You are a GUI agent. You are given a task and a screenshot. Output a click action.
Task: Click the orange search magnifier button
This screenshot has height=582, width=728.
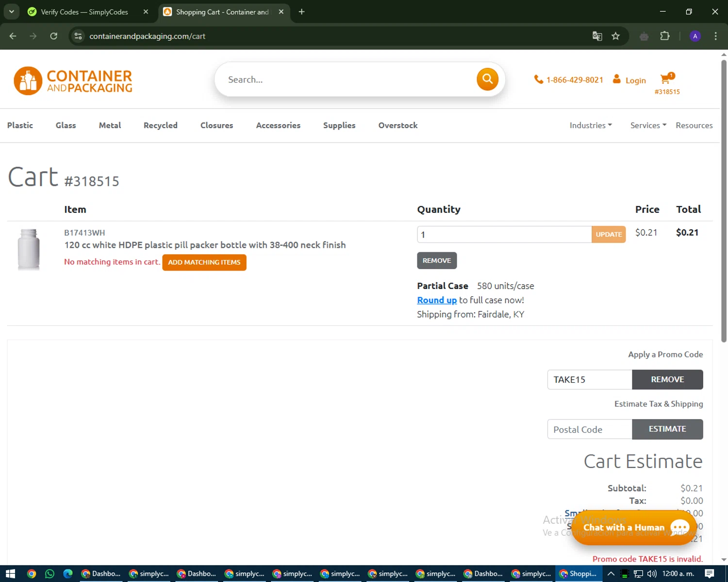pyautogui.click(x=487, y=79)
